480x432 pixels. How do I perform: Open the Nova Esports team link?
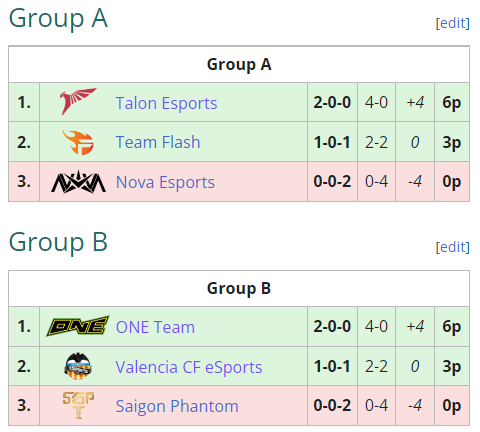(165, 182)
